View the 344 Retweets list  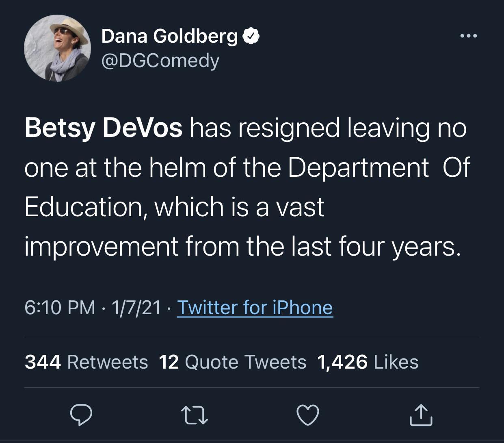tap(86, 362)
